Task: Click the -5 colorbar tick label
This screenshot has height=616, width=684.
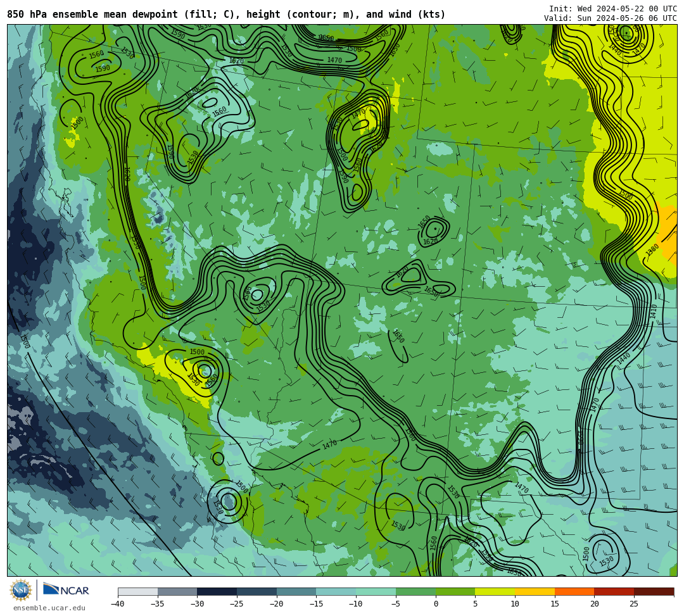Action: 396,604
